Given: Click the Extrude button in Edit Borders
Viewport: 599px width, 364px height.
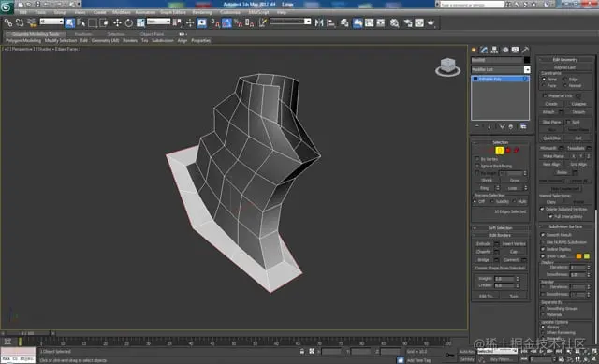Looking at the screenshot, I should pyautogui.click(x=483, y=243).
